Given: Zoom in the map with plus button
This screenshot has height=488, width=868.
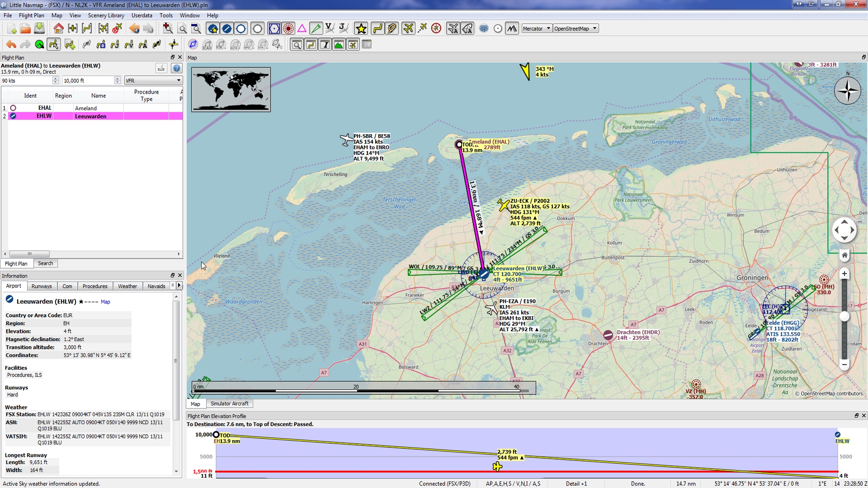Looking at the screenshot, I should (844, 274).
